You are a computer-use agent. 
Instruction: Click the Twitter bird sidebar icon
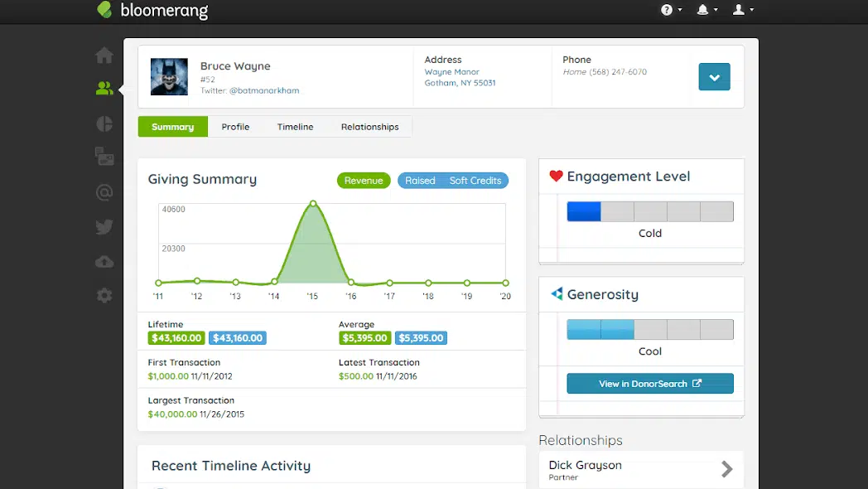point(104,227)
